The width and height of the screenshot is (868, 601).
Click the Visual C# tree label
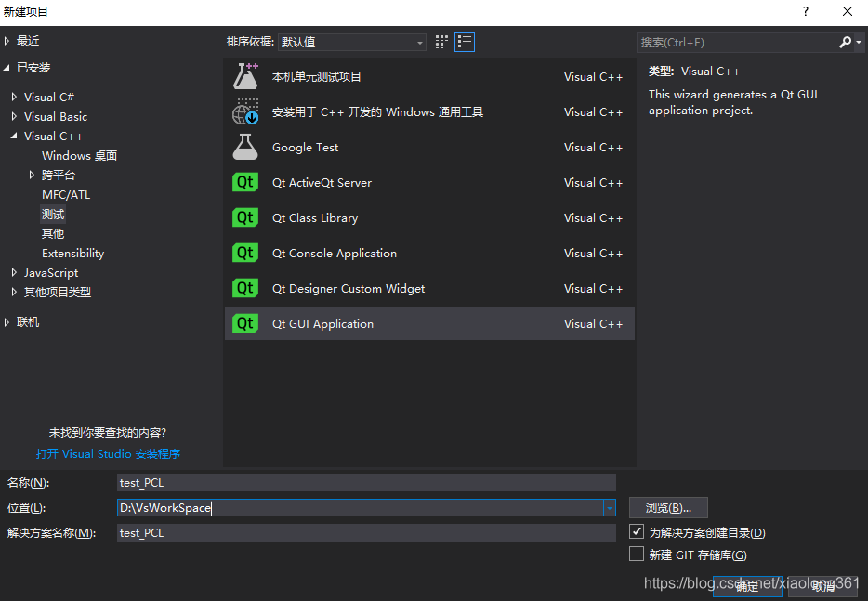48,97
